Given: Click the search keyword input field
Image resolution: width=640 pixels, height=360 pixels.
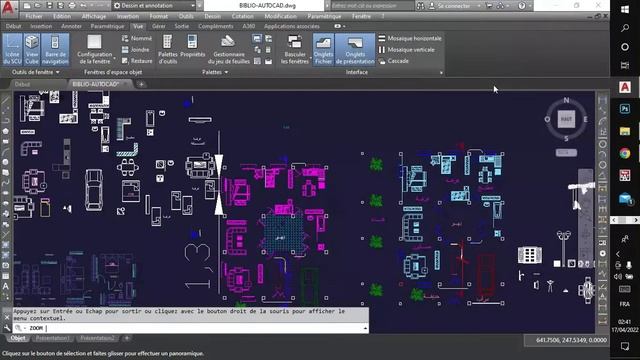Looking at the screenshot, I should click(x=371, y=6).
